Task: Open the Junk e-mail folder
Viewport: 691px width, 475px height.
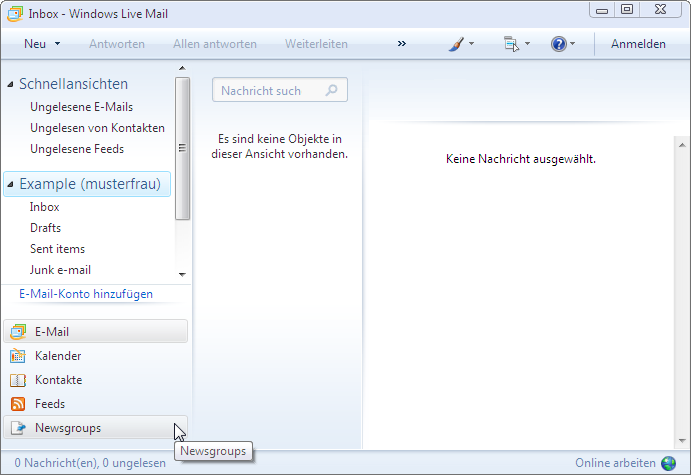Action: 60,270
